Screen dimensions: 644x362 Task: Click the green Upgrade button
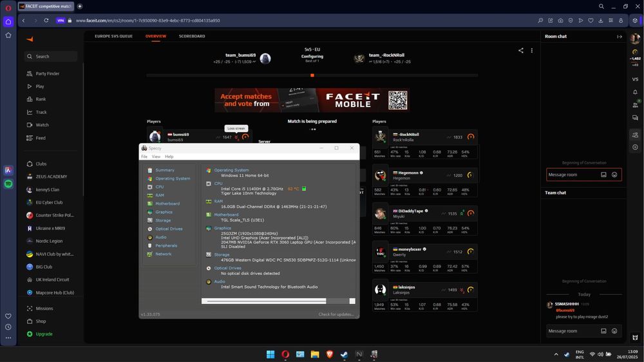[44, 334]
